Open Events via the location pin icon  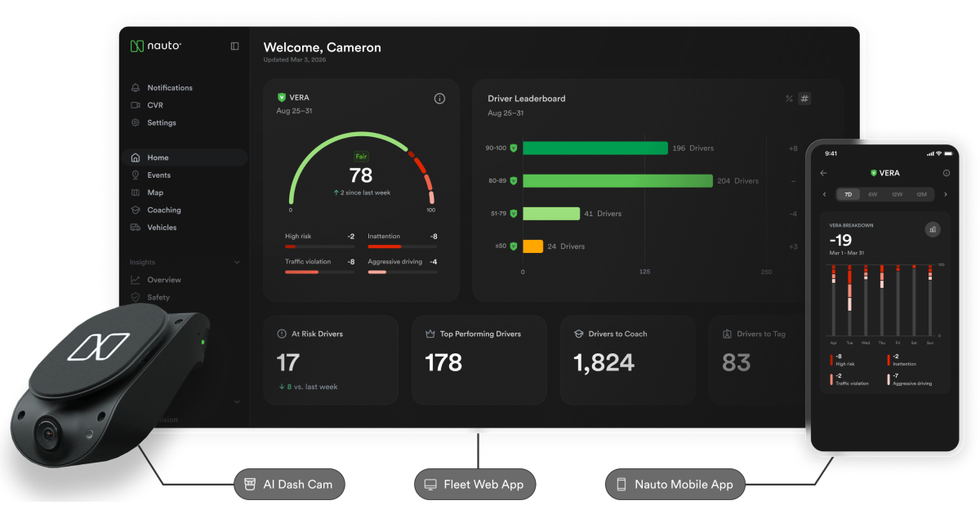pyautogui.click(x=136, y=175)
